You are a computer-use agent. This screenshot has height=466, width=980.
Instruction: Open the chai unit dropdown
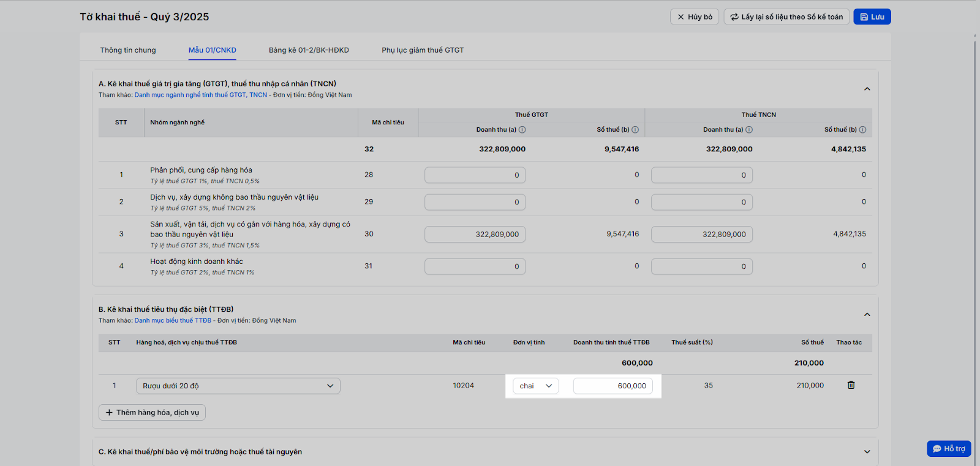[x=535, y=386]
